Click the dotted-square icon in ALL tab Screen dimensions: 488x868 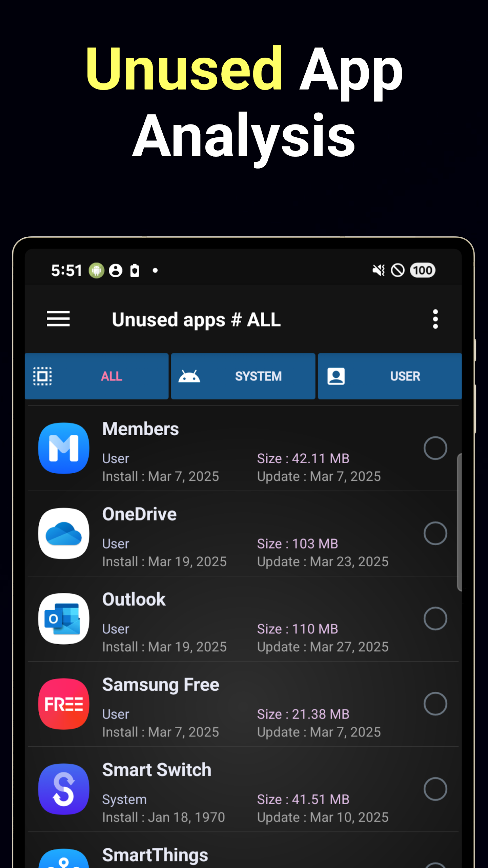42,376
